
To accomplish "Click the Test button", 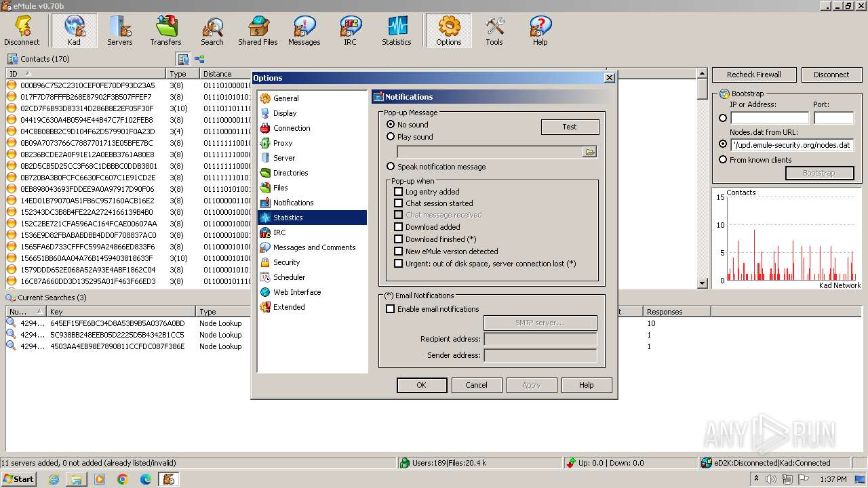I will (570, 127).
